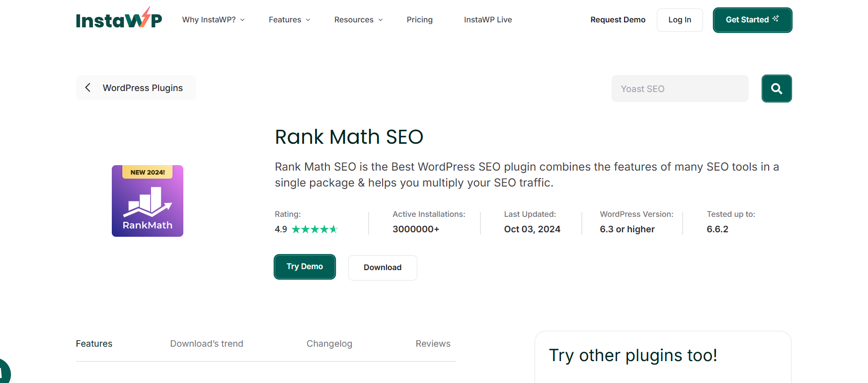Viewport: 868px width, 383px height.
Task: Switch to the Download's trend tab
Action: [207, 344]
